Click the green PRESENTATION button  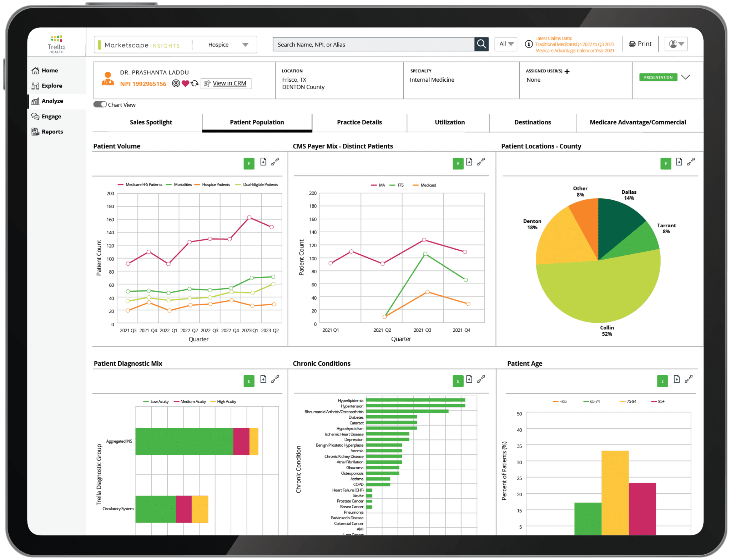tap(658, 77)
